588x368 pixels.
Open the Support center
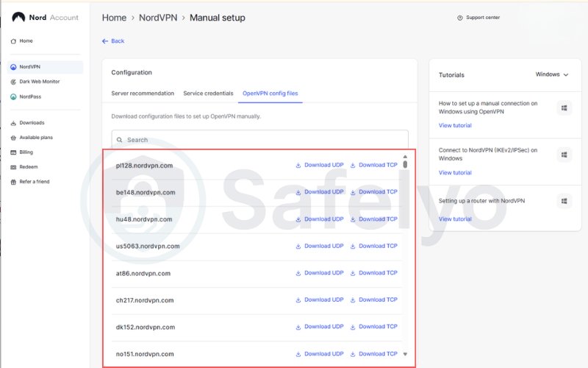coord(478,18)
